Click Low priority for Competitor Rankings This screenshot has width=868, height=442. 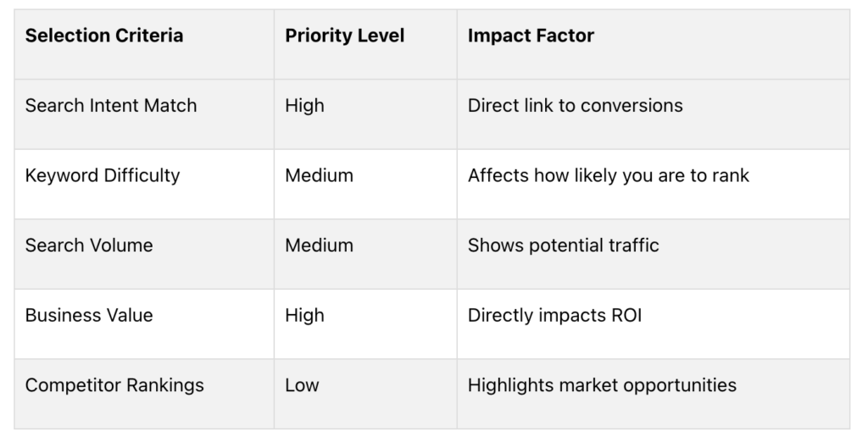[x=302, y=385]
